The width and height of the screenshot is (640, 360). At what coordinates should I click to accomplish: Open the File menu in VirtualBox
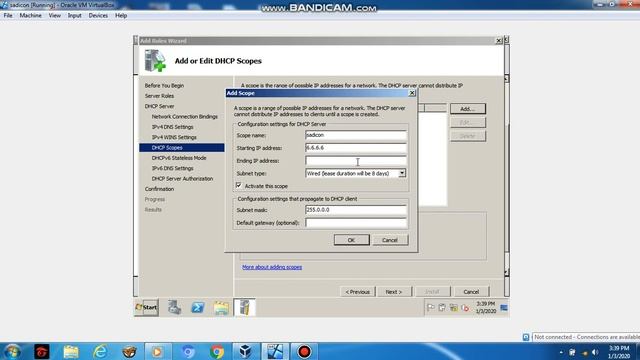pos(8,16)
